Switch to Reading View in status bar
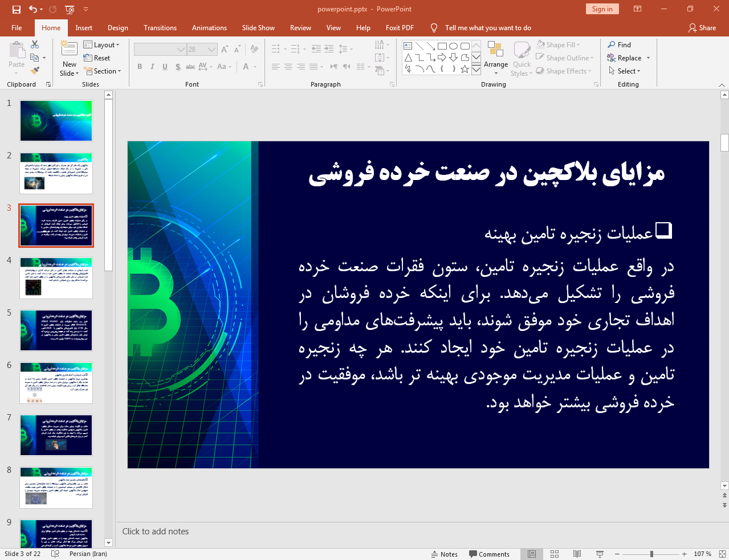 577,554
